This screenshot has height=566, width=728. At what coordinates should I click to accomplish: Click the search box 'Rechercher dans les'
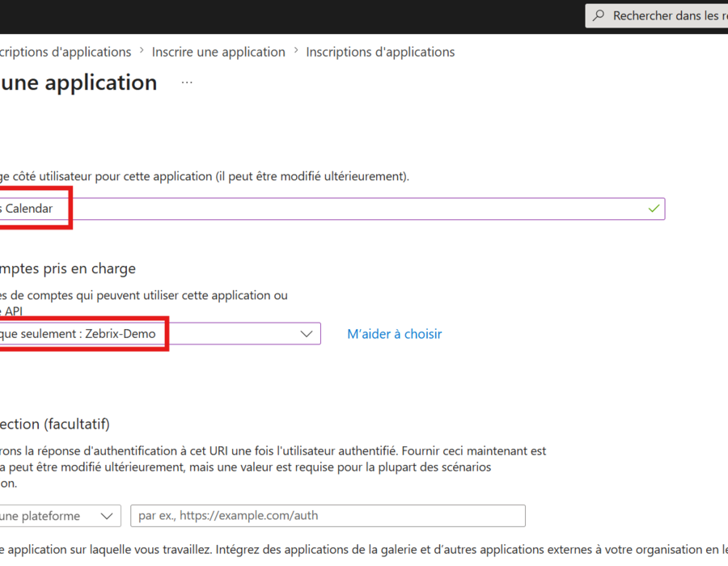coord(657,16)
